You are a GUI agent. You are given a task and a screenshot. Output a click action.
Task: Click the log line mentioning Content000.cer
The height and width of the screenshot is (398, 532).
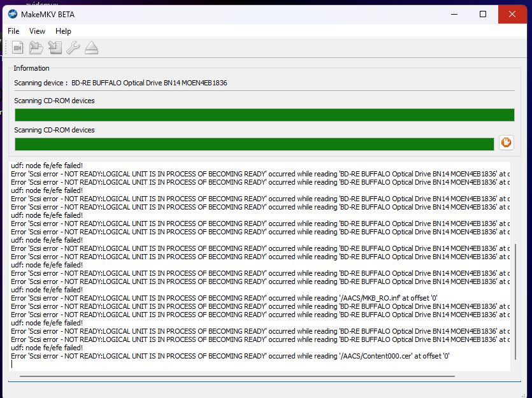click(230, 356)
